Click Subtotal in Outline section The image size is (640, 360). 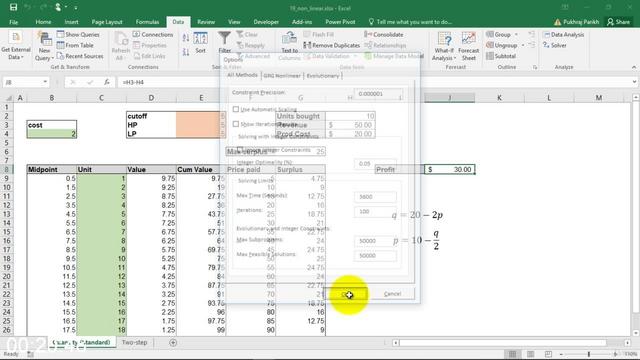(501, 56)
